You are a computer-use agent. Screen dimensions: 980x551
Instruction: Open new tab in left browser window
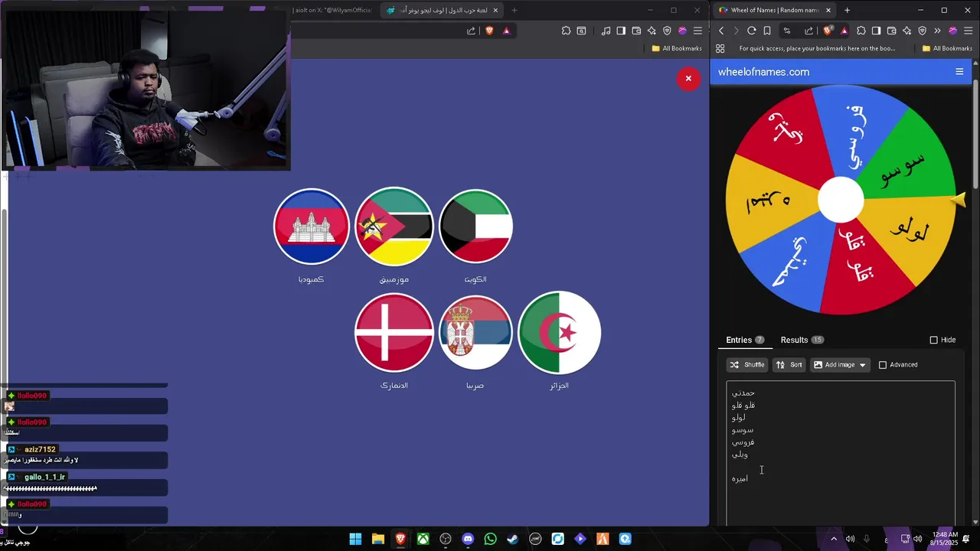(514, 10)
